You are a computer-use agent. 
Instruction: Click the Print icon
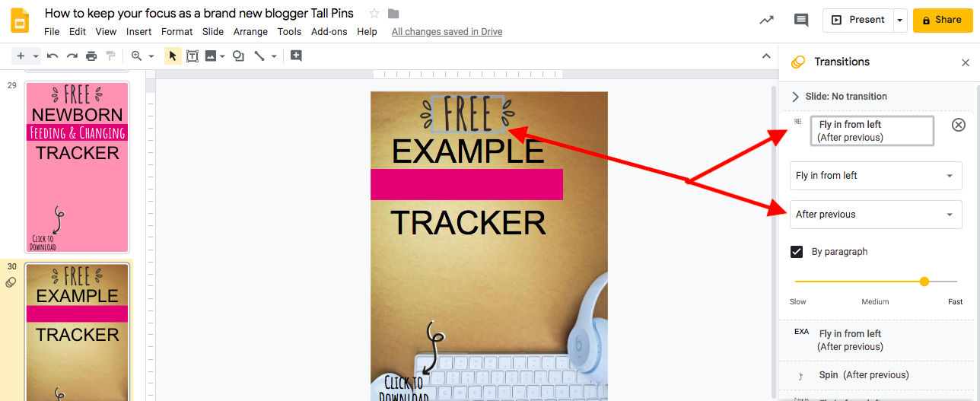[91, 56]
